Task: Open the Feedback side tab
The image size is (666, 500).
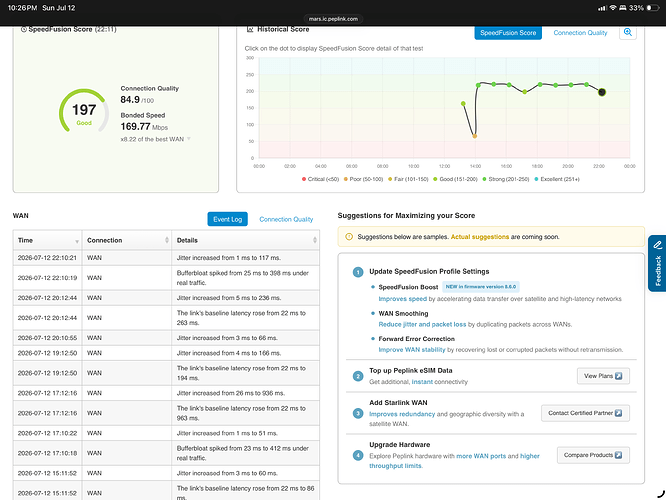Action: pyautogui.click(x=657, y=263)
